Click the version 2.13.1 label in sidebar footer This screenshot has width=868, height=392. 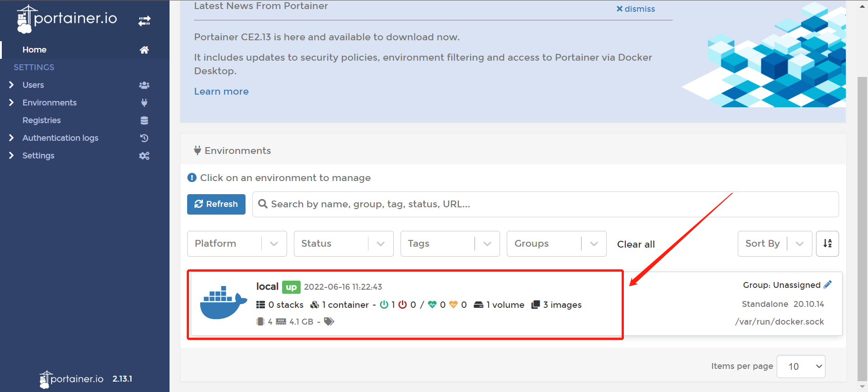tap(122, 379)
